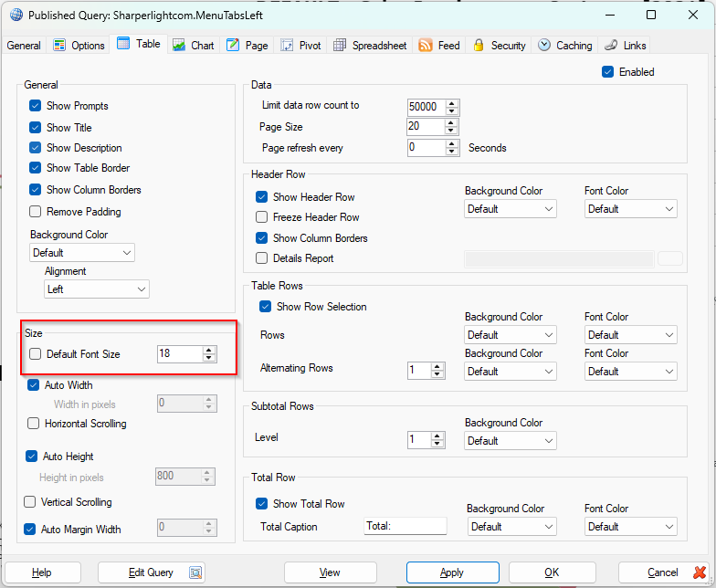Click the Cancel button
The width and height of the screenshot is (716, 588).
click(664, 572)
